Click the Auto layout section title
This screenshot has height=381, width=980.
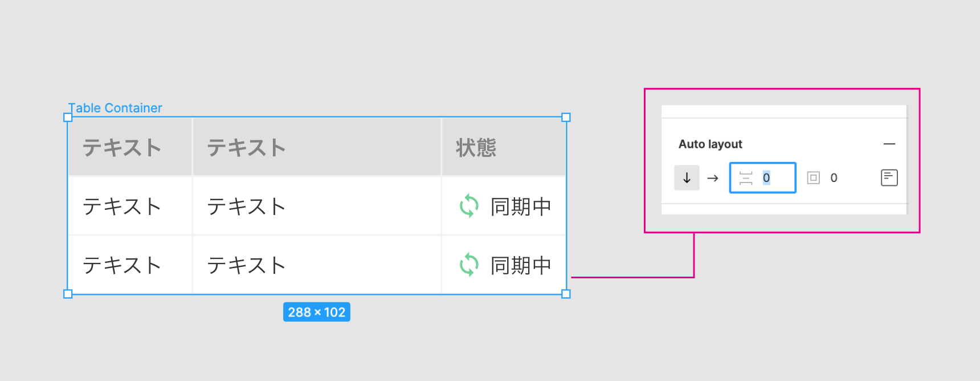click(x=710, y=144)
